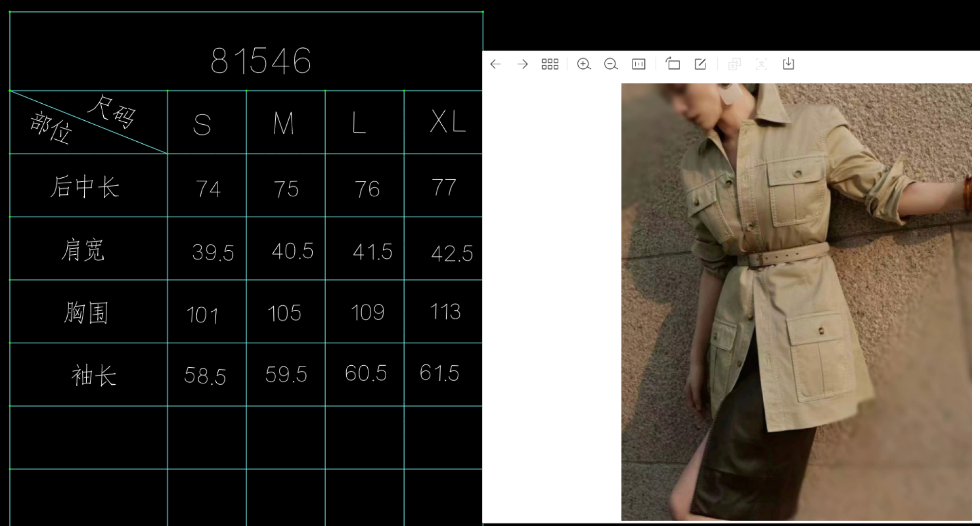
Task: Select the 尺码 header text
Action: point(112,112)
